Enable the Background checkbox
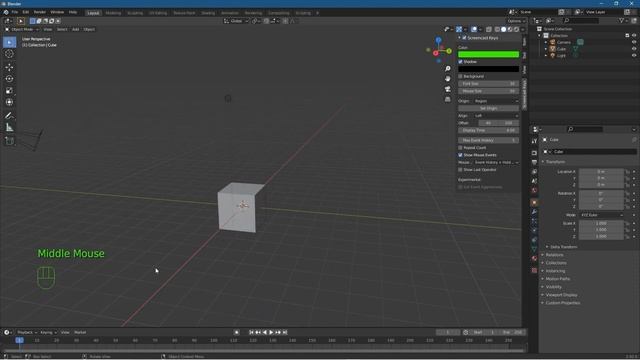Image resolution: width=640 pixels, height=360 pixels. click(x=460, y=76)
